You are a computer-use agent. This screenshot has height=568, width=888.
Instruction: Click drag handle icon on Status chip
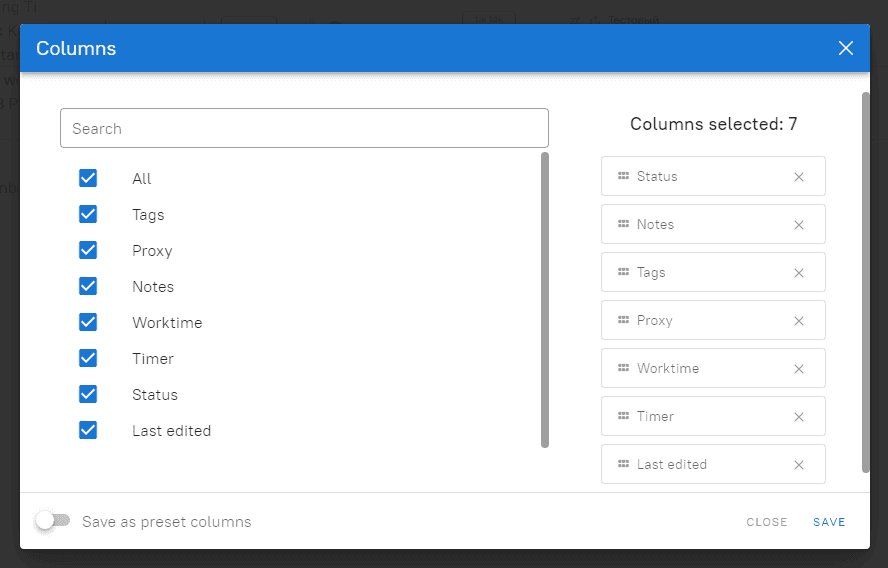[x=623, y=176]
